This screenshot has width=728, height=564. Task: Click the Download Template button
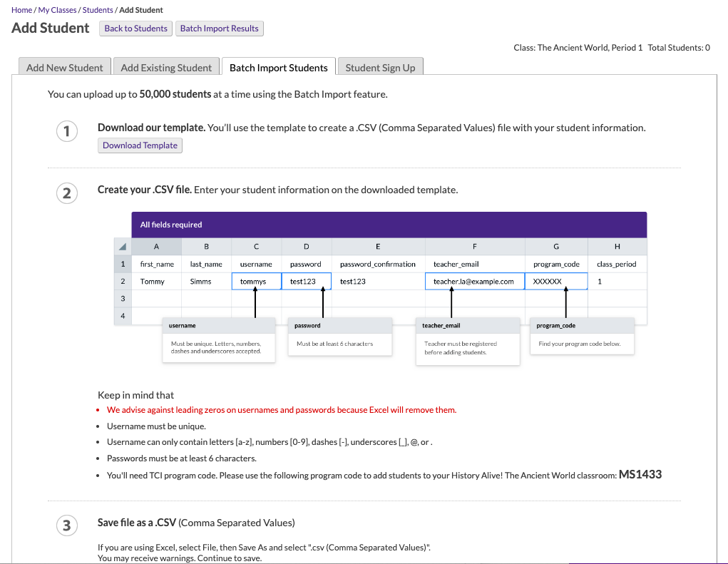(140, 145)
